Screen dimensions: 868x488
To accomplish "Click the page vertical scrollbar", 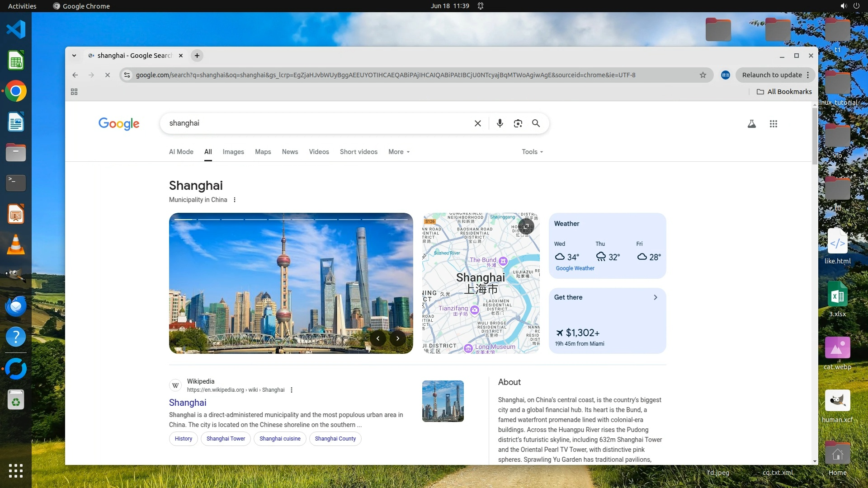I will pyautogui.click(x=815, y=136).
